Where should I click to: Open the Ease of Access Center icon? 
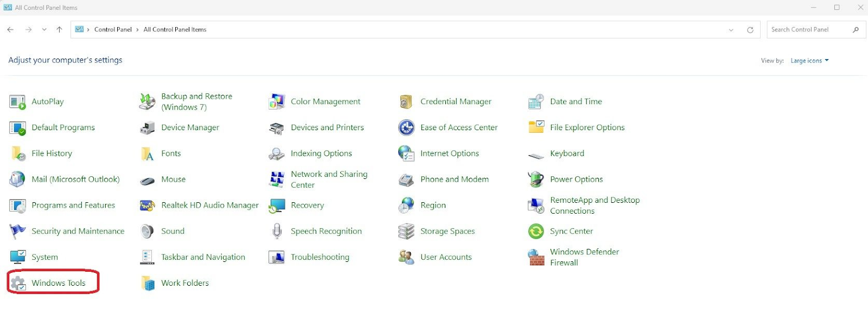pyautogui.click(x=406, y=127)
